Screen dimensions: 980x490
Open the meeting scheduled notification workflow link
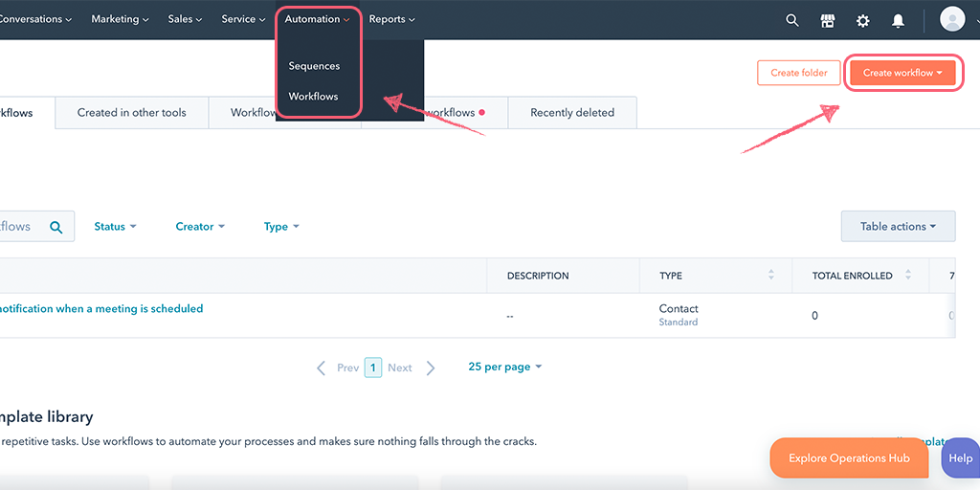pyautogui.click(x=101, y=309)
